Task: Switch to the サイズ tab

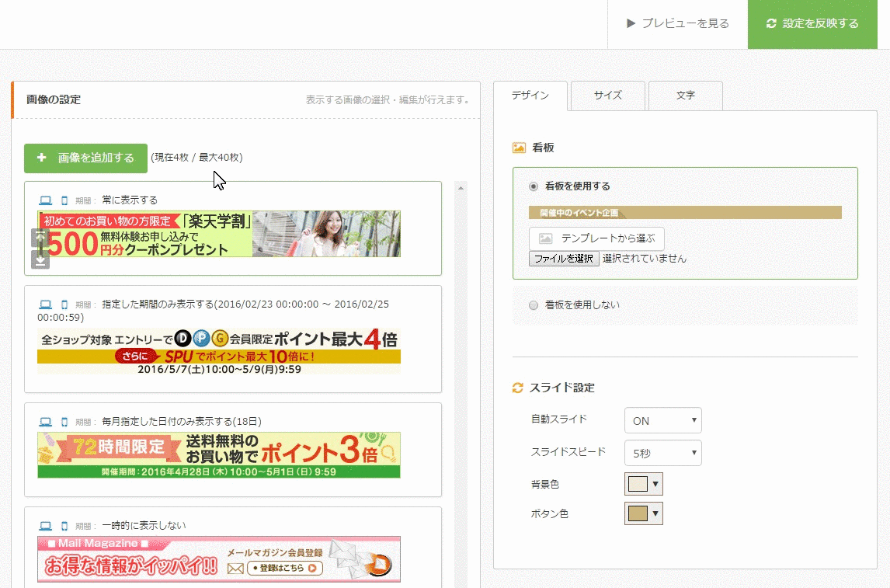Action: coord(608,96)
